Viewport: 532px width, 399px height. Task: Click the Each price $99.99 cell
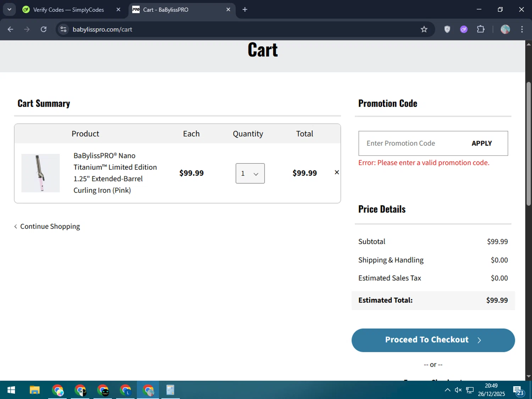point(192,173)
